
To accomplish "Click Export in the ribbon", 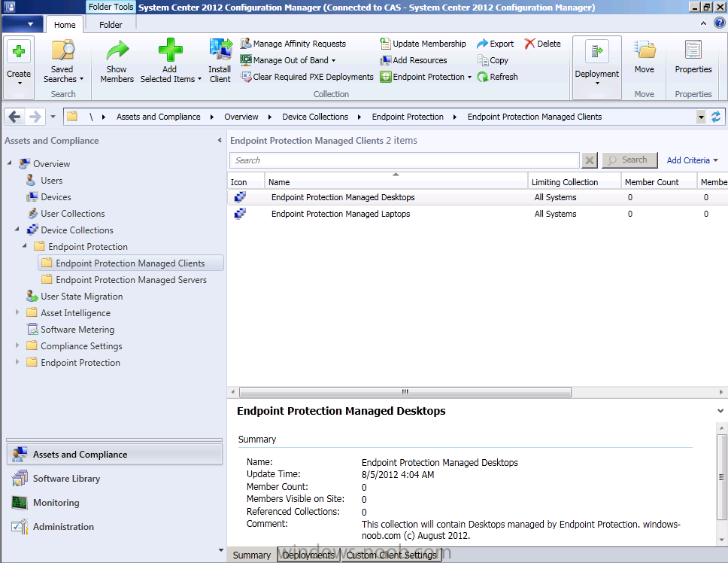I will click(x=496, y=44).
